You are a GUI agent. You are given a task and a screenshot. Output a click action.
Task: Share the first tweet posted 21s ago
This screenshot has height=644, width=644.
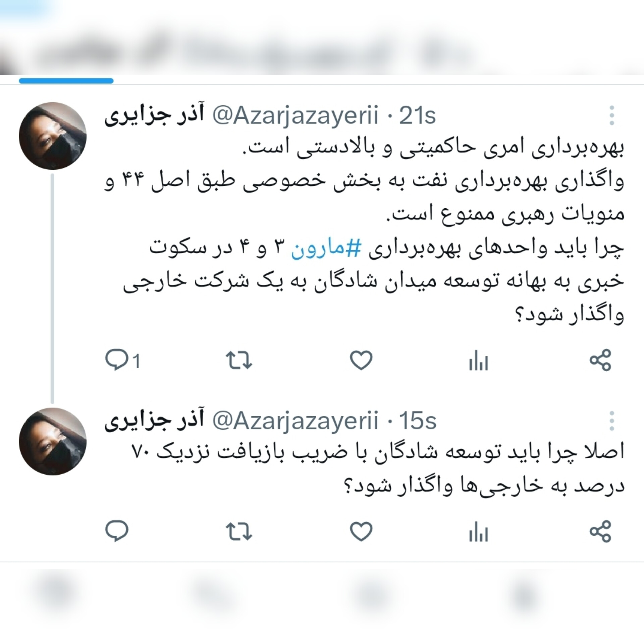601,360
